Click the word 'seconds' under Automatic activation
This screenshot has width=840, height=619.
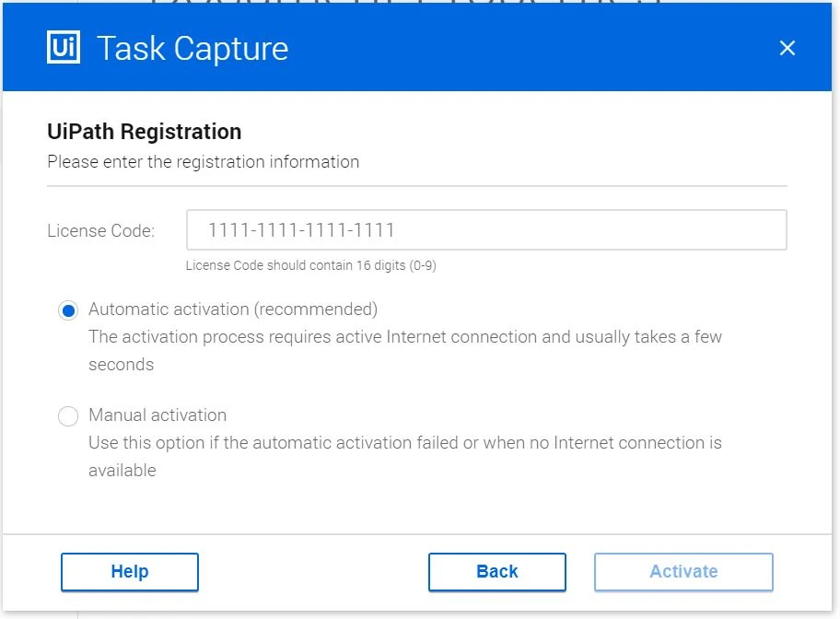click(121, 365)
